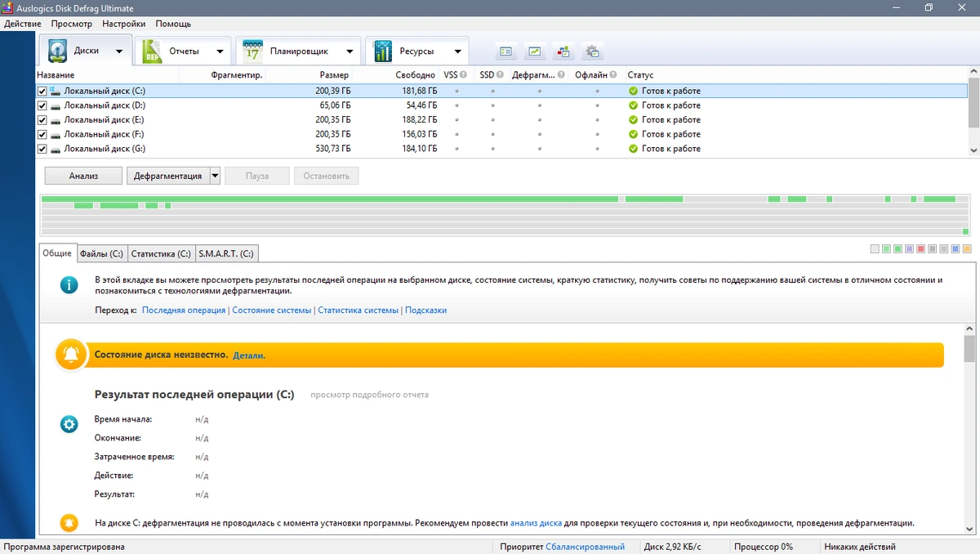Viewport: 980px width, 554px height.
Task: Click the help icon next to VSS
Action: tap(464, 75)
